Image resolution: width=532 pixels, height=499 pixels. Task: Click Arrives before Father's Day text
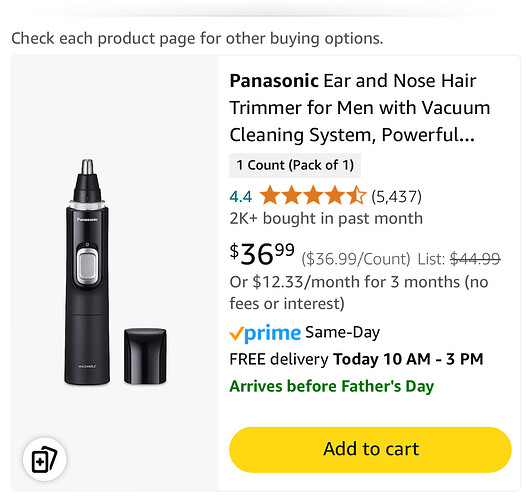tap(331, 386)
